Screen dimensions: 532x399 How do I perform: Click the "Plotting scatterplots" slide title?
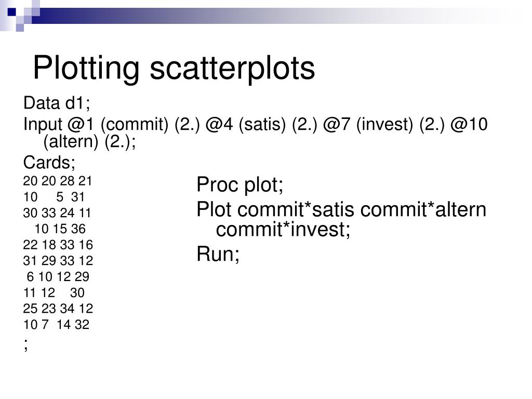pos(174,68)
